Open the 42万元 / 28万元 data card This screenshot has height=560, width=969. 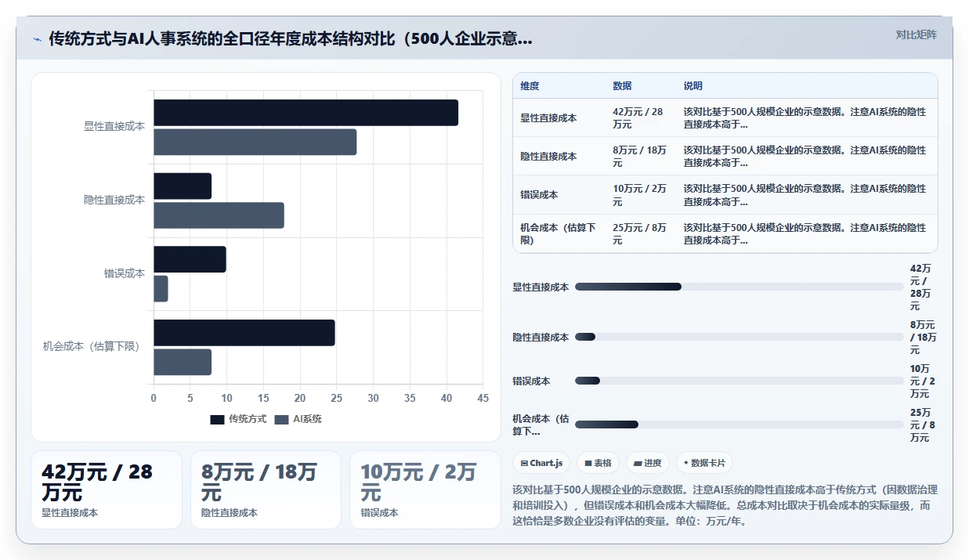pos(107,490)
